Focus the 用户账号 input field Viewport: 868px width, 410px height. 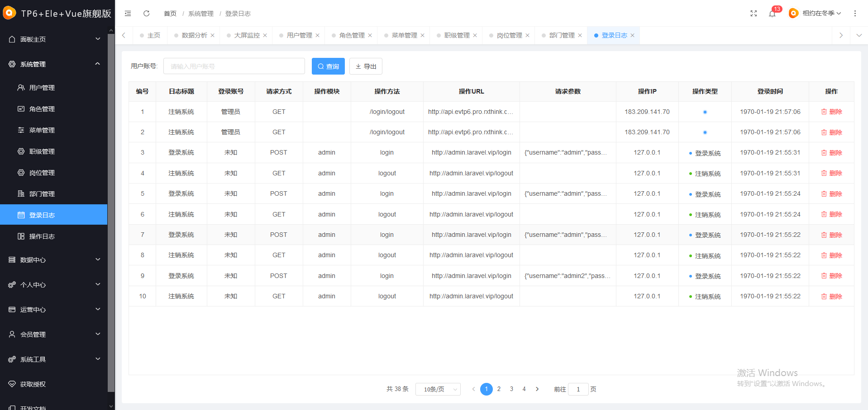point(234,66)
